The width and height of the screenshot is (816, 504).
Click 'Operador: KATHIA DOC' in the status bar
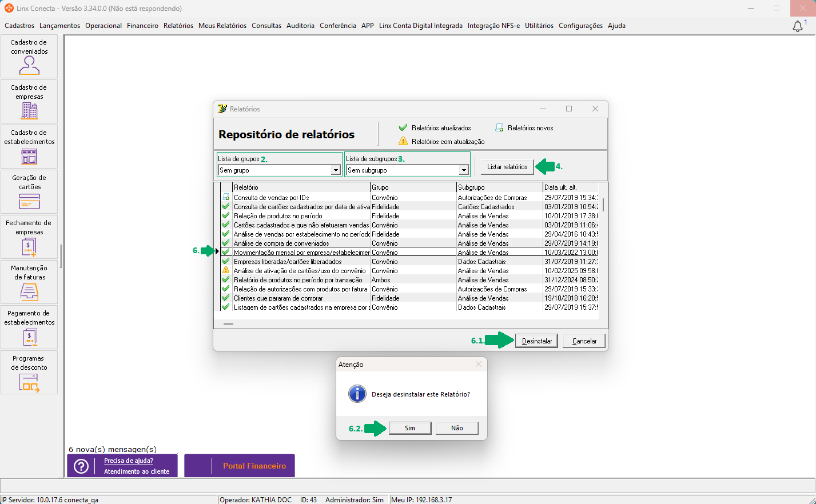point(256,500)
